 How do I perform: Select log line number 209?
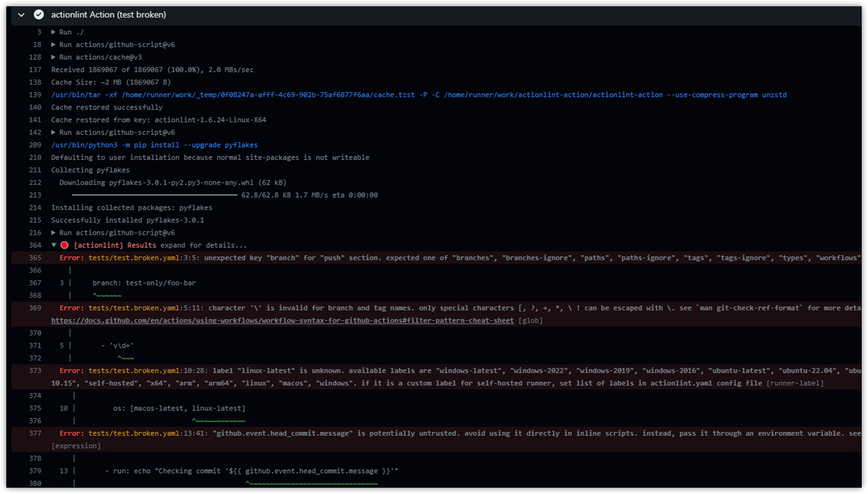coord(35,146)
